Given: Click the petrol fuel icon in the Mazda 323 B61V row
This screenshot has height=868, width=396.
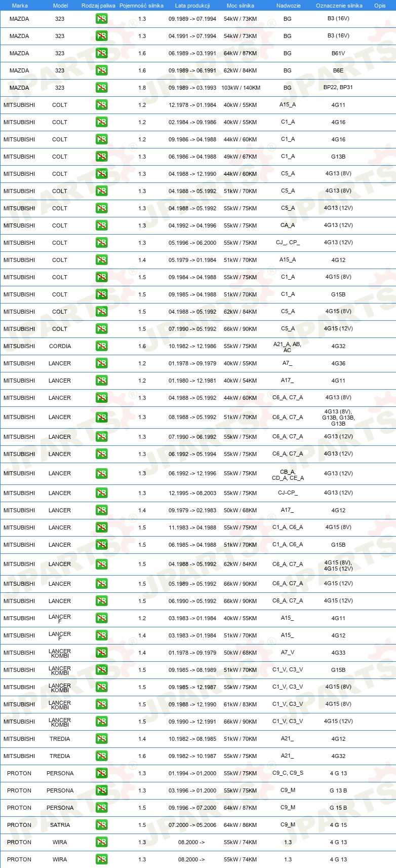Looking at the screenshot, I should (x=102, y=53).
